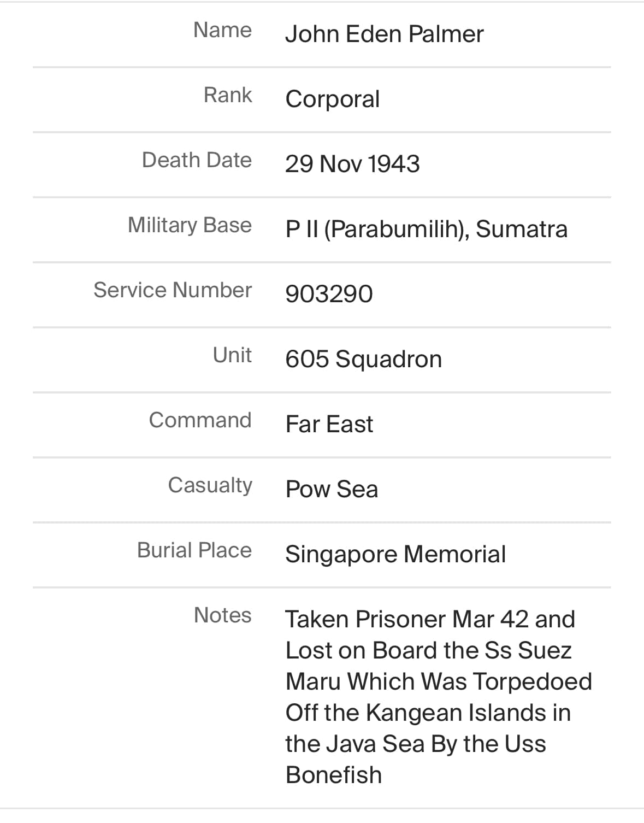Select the Pow Sea casualty value

pyautogui.click(x=332, y=489)
